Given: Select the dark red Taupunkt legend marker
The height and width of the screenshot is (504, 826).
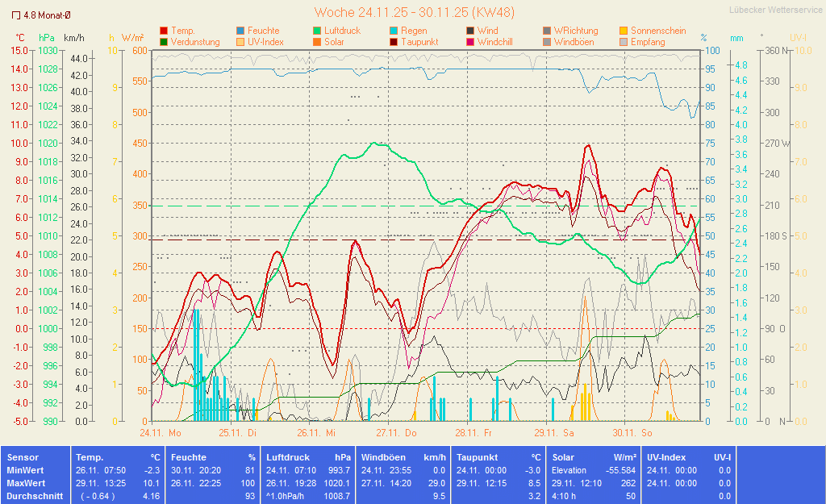Looking at the screenshot, I should pyautogui.click(x=394, y=42).
